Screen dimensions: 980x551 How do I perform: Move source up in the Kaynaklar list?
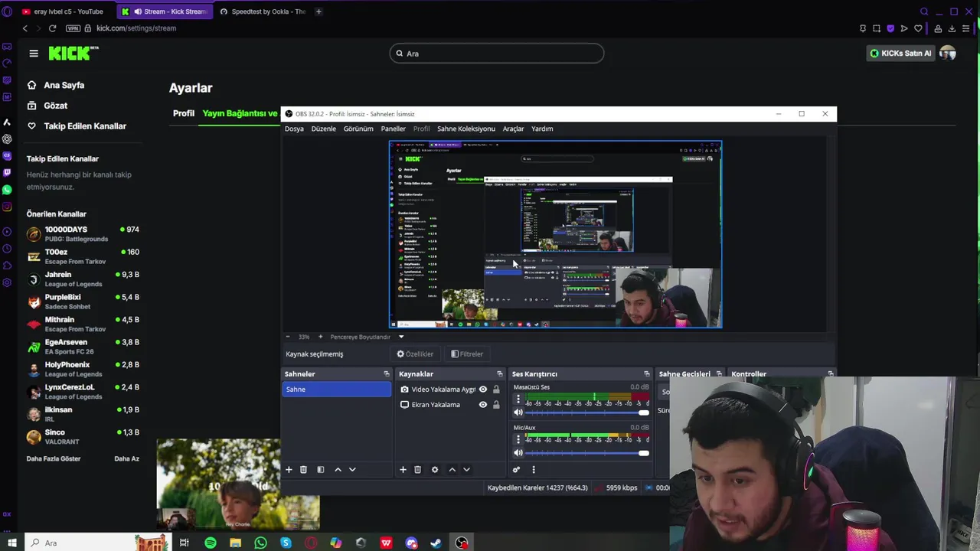point(452,469)
